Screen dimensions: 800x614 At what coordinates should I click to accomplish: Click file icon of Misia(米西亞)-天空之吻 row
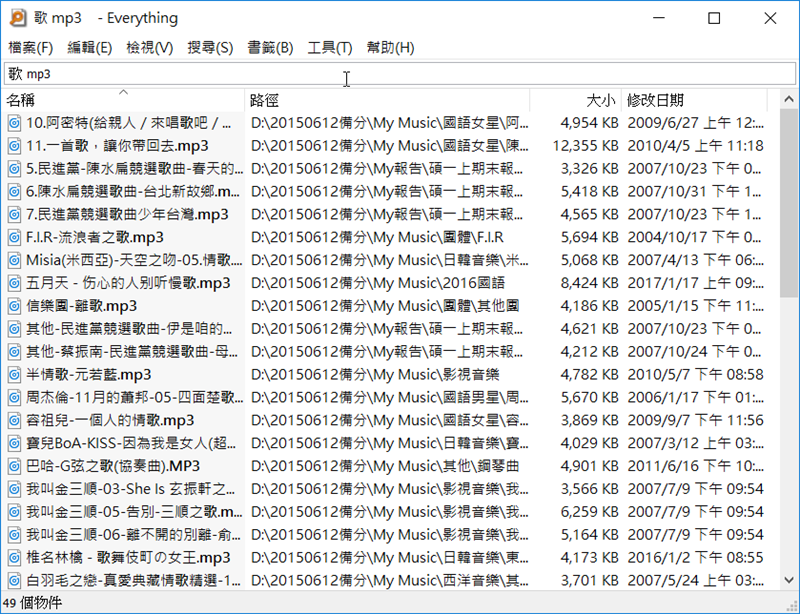click(15, 260)
